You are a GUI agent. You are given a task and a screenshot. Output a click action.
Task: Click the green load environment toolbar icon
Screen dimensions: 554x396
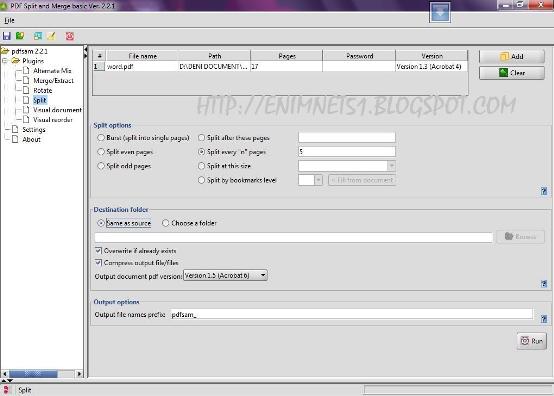20,36
